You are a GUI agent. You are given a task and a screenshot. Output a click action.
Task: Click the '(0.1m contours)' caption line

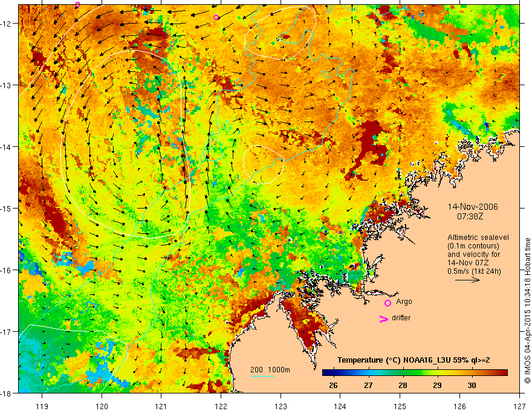(x=473, y=246)
